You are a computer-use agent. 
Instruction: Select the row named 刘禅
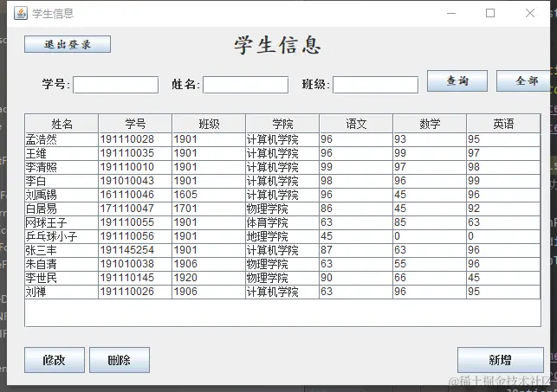pyautogui.click(x=282, y=292)
